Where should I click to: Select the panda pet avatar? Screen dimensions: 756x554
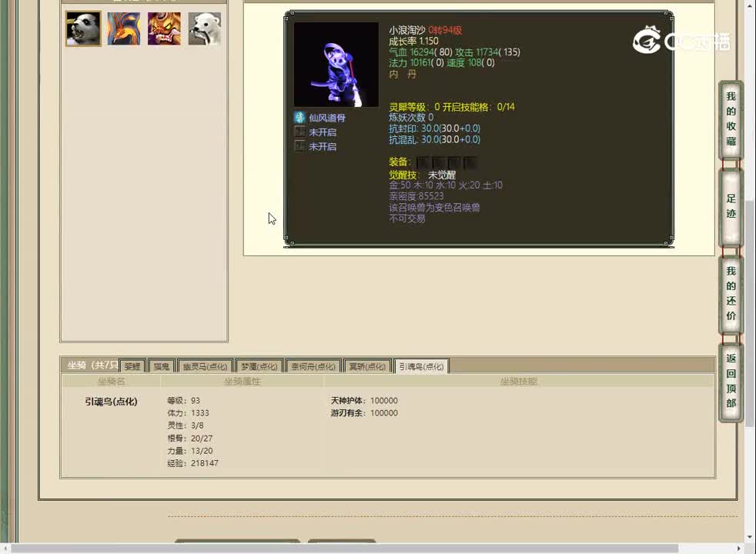click(83, 29)
